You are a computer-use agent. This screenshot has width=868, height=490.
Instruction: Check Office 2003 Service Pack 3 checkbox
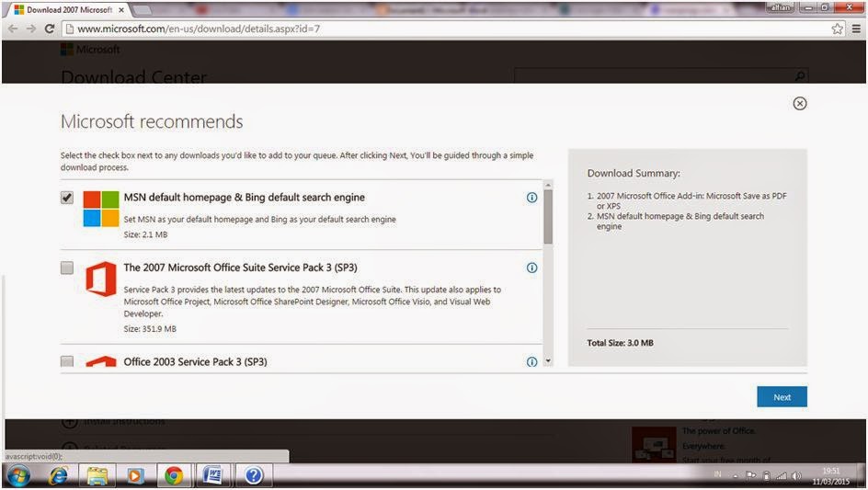[67, 361]
